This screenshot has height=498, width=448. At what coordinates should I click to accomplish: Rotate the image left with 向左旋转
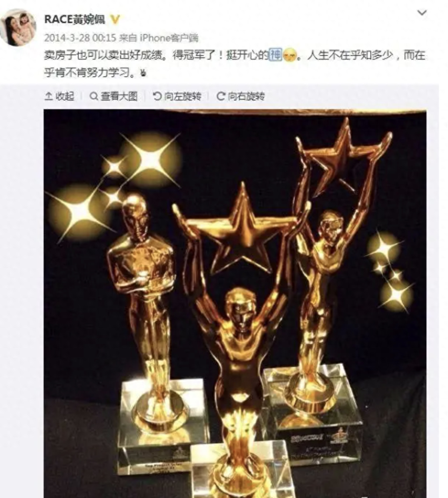point(177,96)
